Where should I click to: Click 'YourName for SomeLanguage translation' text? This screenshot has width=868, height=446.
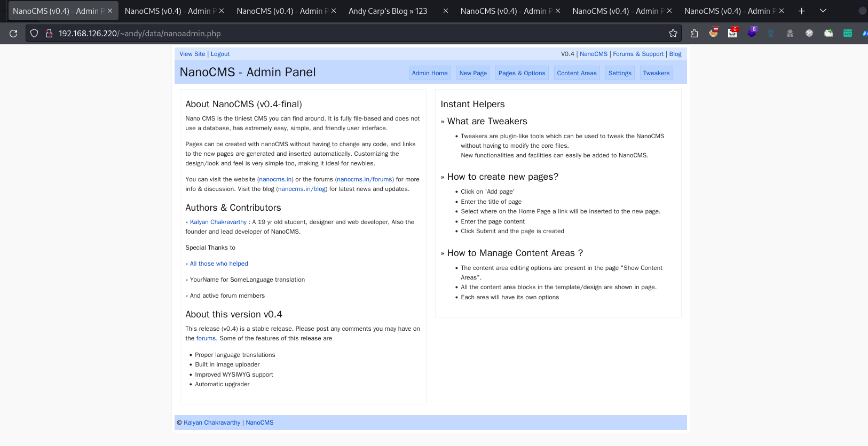(x=247, y=280)
